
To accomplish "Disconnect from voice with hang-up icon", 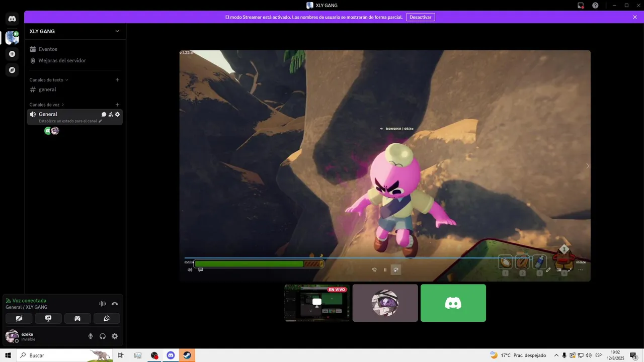I will click(115, 304).
